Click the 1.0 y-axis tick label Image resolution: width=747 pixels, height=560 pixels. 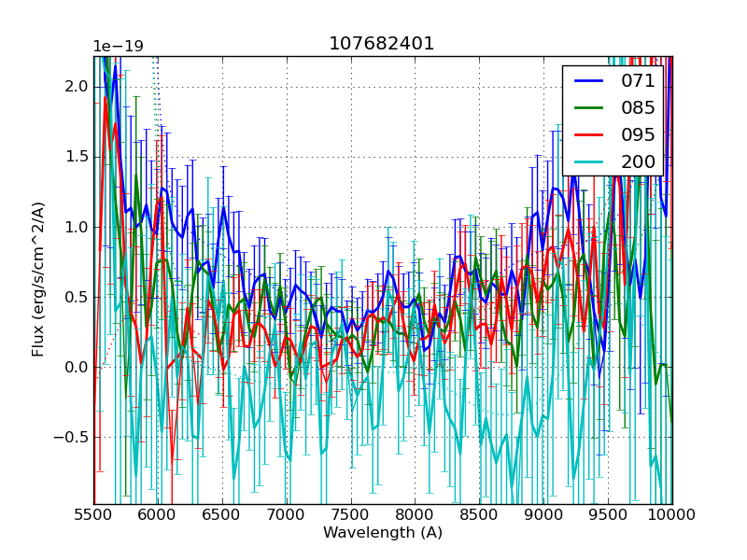(76, 227)
